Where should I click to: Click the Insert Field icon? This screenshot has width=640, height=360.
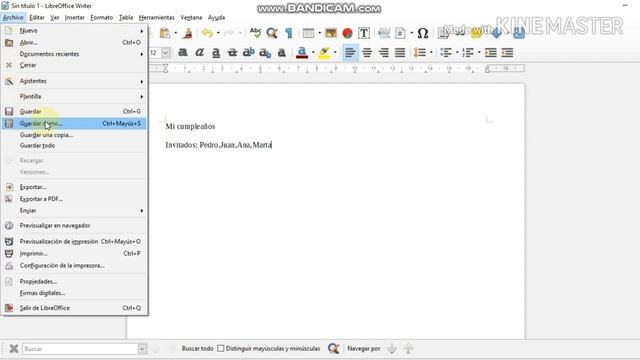(x=400, y=33)
